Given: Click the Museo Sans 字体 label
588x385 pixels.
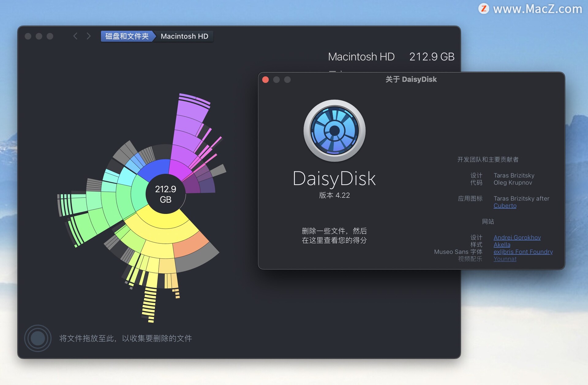Looking at the screenshot, I should 458,252.
